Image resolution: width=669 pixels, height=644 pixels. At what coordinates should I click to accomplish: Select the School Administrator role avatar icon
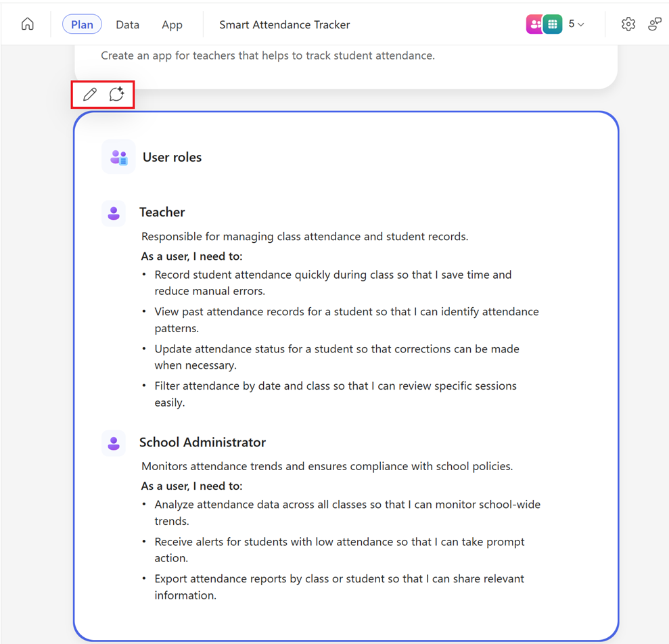click(x=113, y=443)
